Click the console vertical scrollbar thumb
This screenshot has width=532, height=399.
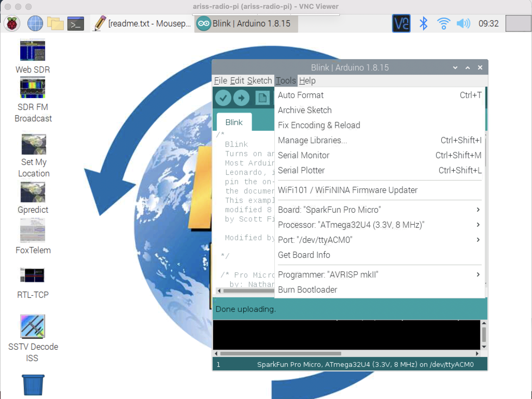484,335
